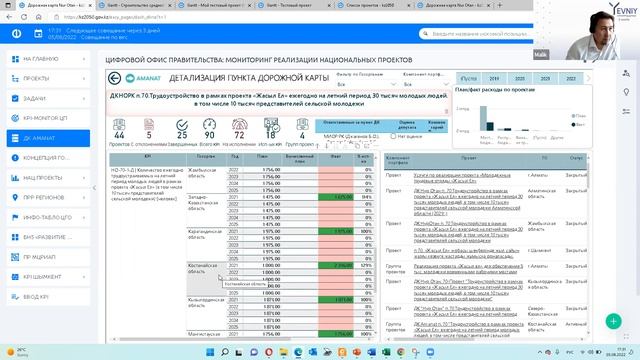
Task: Expand the 'НАЦ ПРОЕКТЫ' sidebar chevron
Action: coord(84,178)
